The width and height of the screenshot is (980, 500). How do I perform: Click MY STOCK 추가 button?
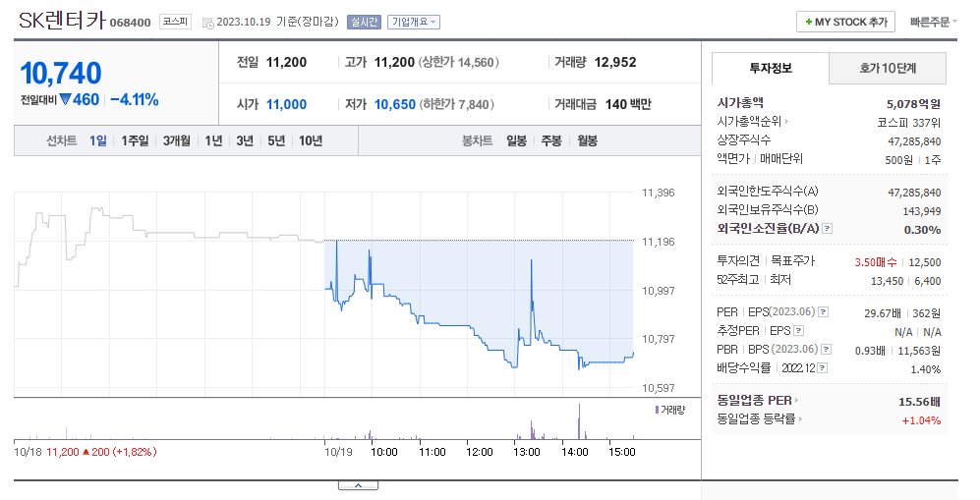click(x=845, y=22)
